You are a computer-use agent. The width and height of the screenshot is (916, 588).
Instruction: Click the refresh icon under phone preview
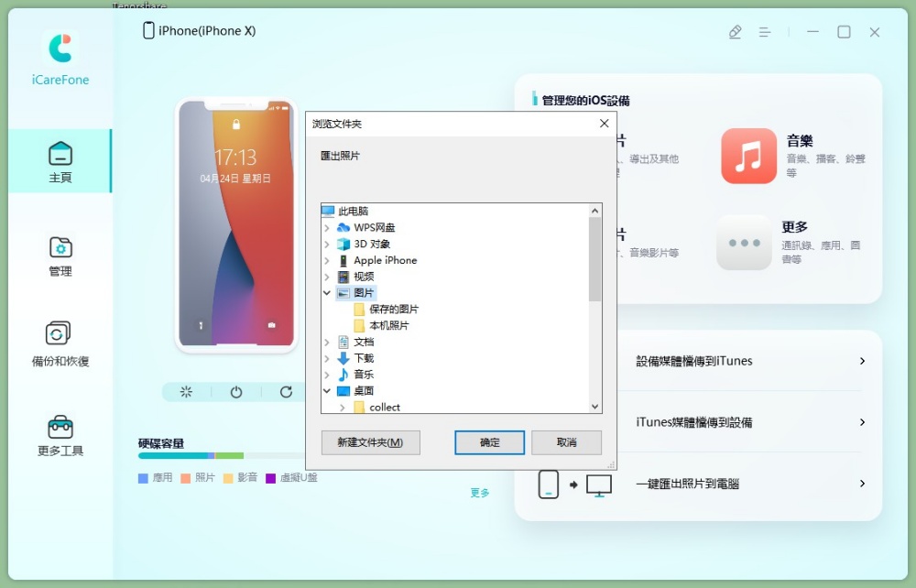pyautogui.click(x=286, y=392)
